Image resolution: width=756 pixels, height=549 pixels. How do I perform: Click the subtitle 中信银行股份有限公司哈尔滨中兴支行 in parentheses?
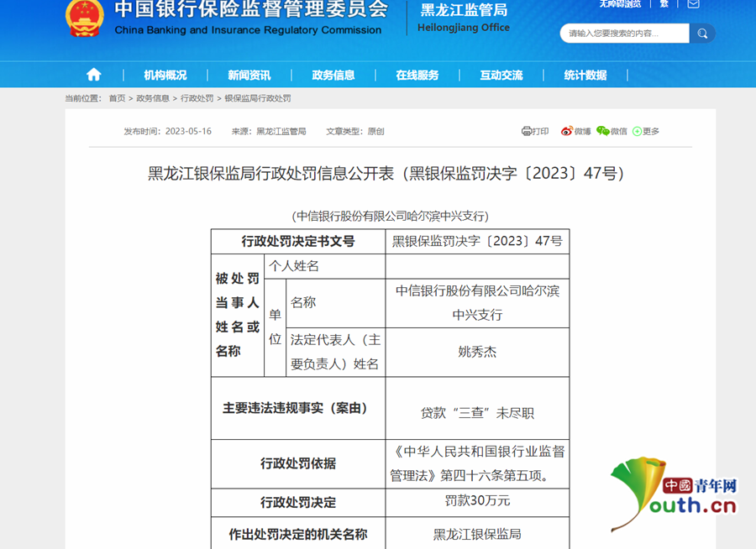tap(391, 216)
